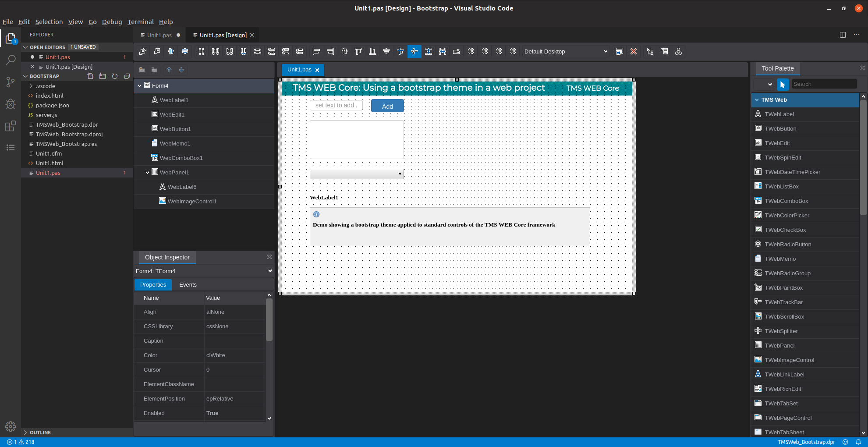The height and width of the screenshot is (447, 868).
Task: Click the clWhite Color property value
Action: 234,355
